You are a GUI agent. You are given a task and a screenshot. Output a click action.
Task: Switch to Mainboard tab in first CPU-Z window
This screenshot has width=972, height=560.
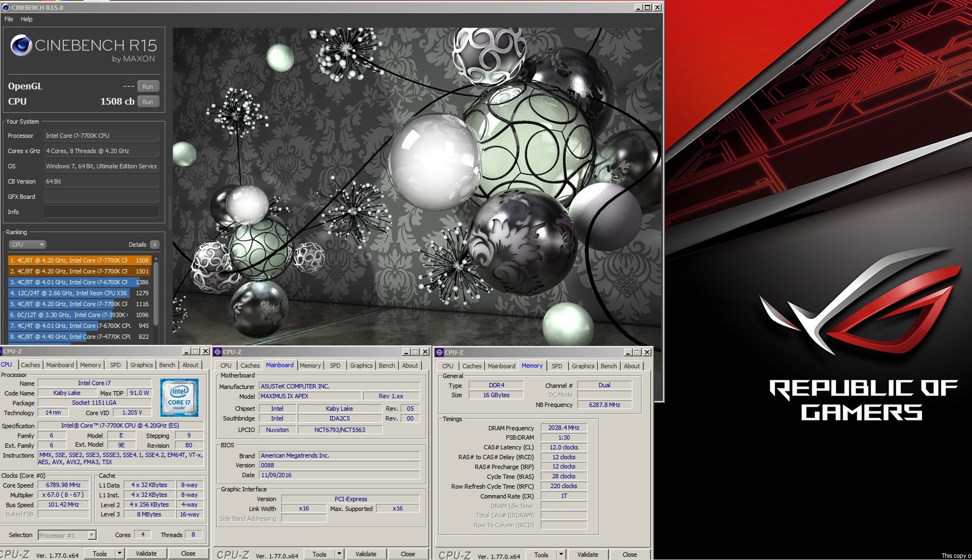[60, 365]
